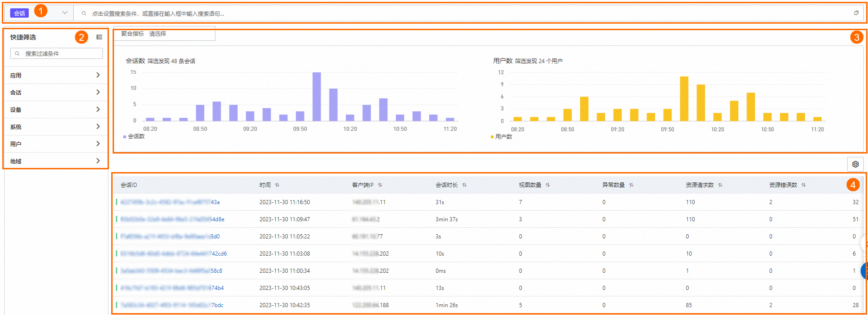
Task: Toggle 会话数 series via purple legend
Action: pos(134,136)
